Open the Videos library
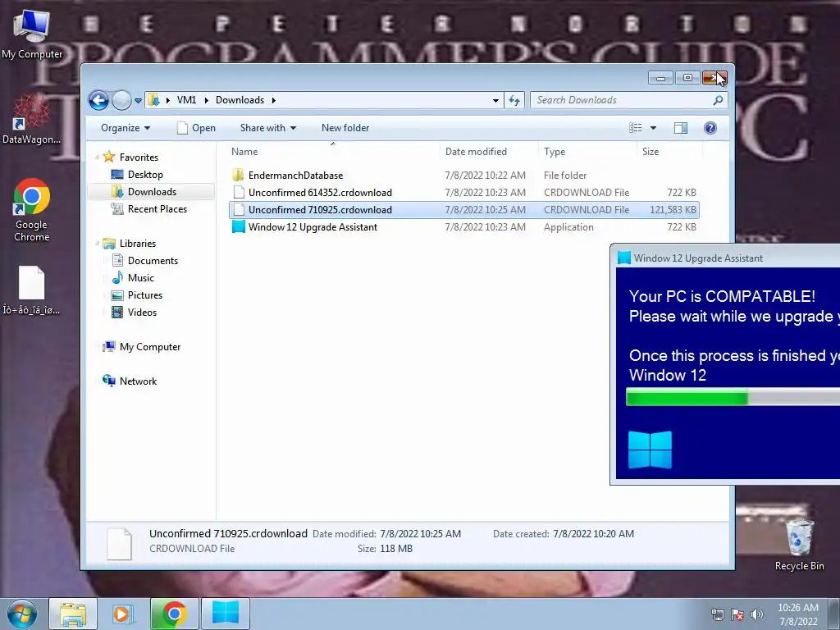Viewport: 840px width, 630px height. coord(142,313)
